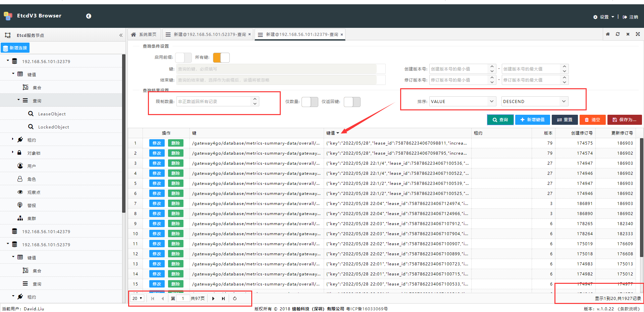
Task: Click the 注销 logout link
Action: tap(630, 17)
